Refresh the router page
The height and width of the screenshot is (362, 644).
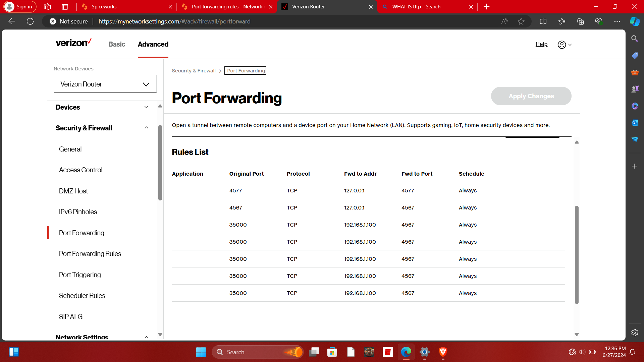click(x=30, y=21)
